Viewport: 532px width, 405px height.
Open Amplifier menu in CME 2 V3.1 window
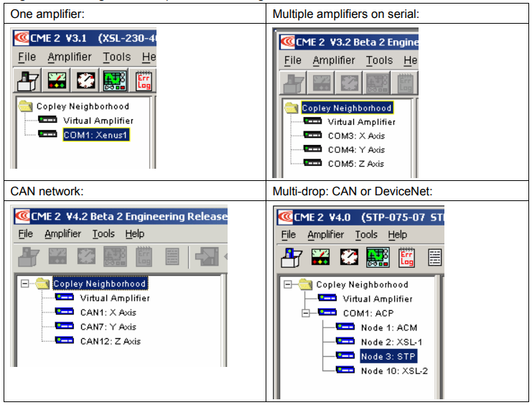click(70, 57)
